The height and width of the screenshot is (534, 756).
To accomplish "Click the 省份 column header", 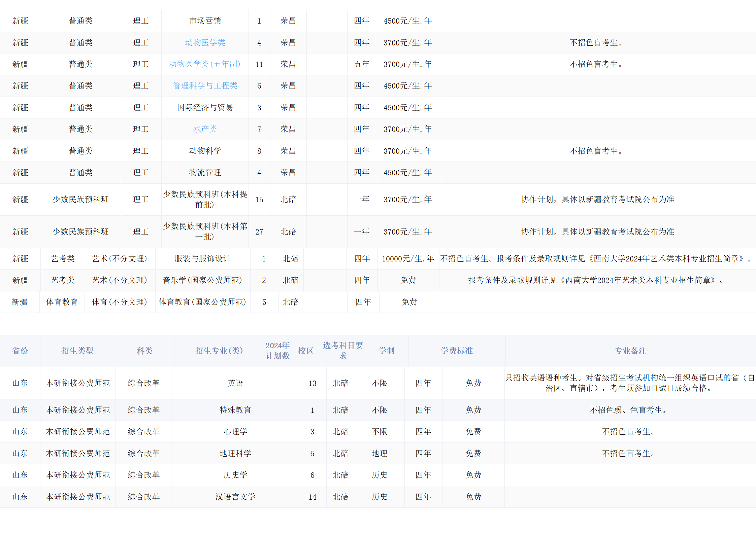I will pos(20,351).
